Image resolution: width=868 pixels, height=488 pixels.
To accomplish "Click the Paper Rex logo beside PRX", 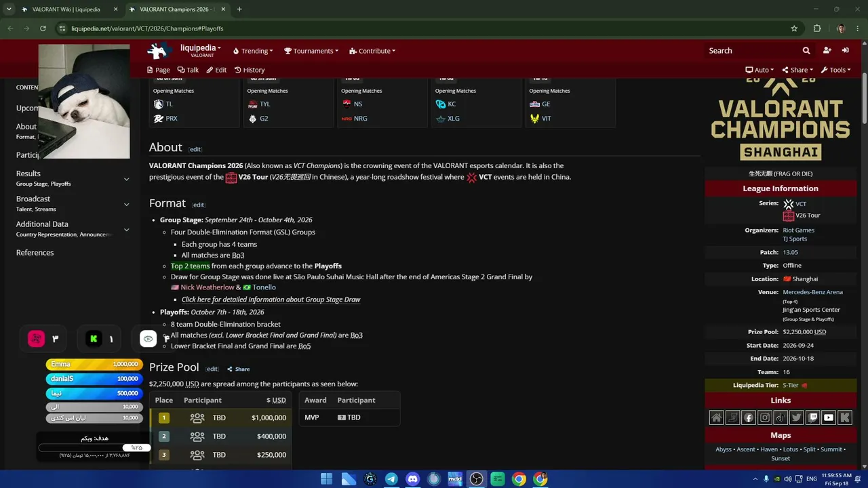I will coord(159,119).
